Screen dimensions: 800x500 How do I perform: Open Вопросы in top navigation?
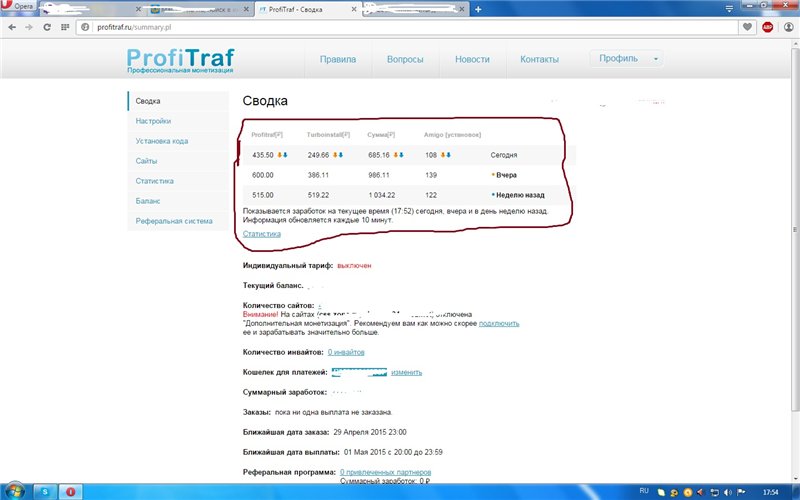405,59
